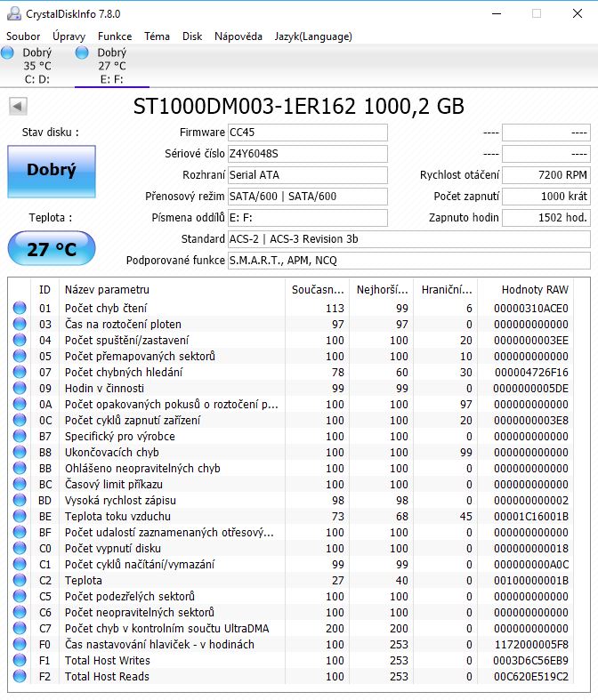Click RAW value 000004726F16
This screenshot has width=598, height=700.
pyautogui.click(x=531, y=373)
